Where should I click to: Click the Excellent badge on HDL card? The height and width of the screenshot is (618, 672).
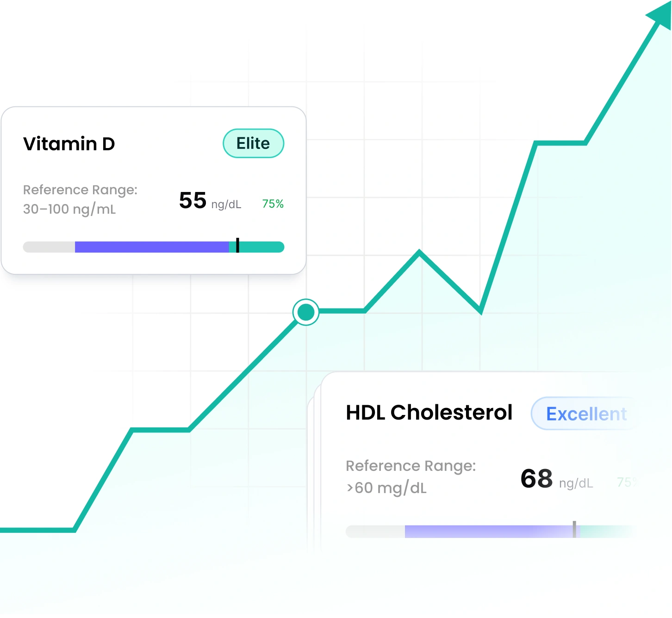pos(586,414)
